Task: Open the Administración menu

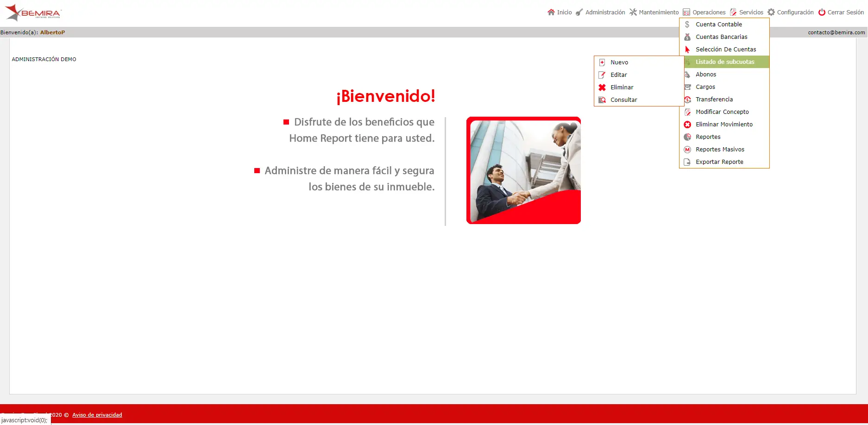Action: pyautogui.click(x=600, y=12)
